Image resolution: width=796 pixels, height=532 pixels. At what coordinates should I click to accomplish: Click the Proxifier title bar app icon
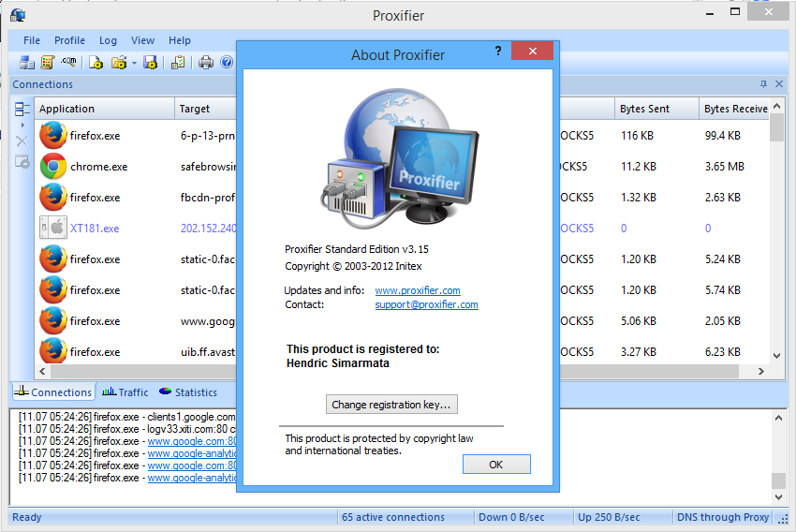point(18,15)
